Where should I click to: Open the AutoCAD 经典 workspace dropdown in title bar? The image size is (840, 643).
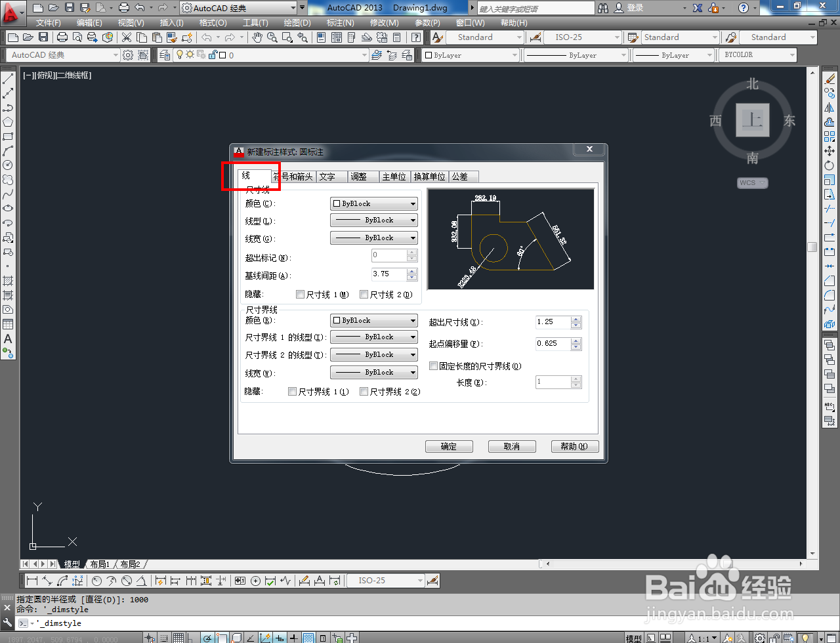click(x=238, y=8)
